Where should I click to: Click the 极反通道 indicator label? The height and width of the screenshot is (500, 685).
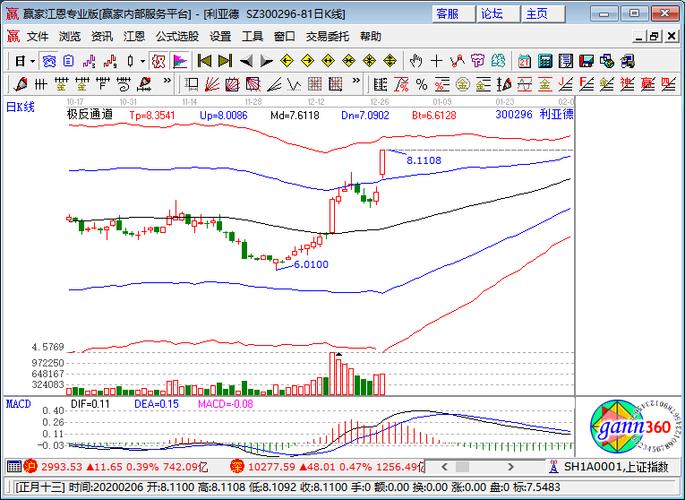pos(90,115)
